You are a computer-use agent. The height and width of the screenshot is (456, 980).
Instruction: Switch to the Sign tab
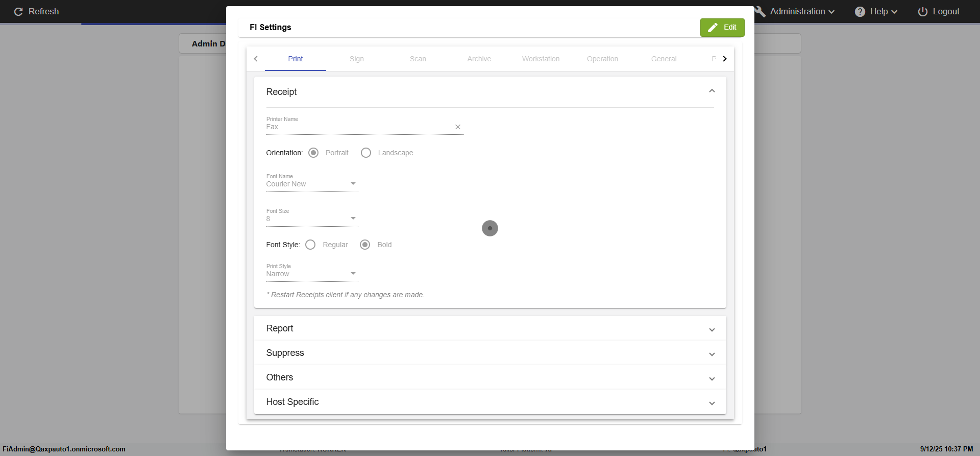357,59
